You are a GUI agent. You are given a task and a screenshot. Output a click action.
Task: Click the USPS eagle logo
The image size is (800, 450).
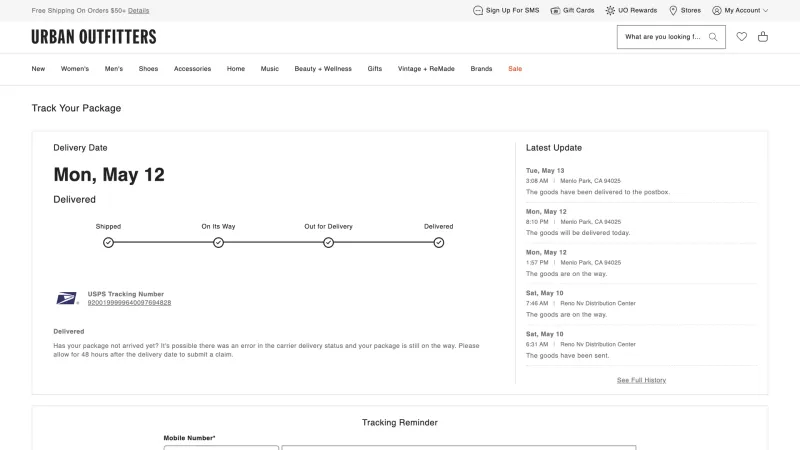pyautogui.click(x=67, y=298)
